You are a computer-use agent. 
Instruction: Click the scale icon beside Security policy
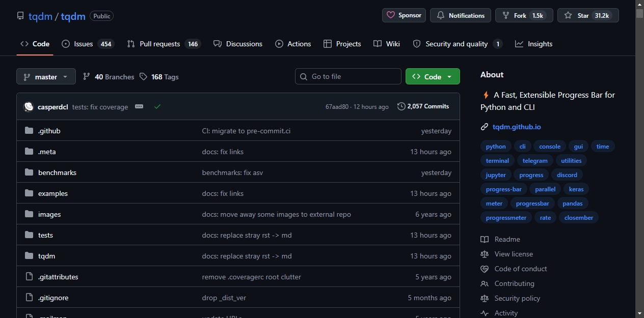485,298
